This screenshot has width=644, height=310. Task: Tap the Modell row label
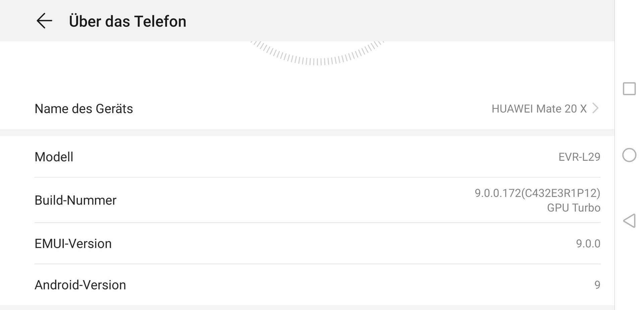pos(54,157)
